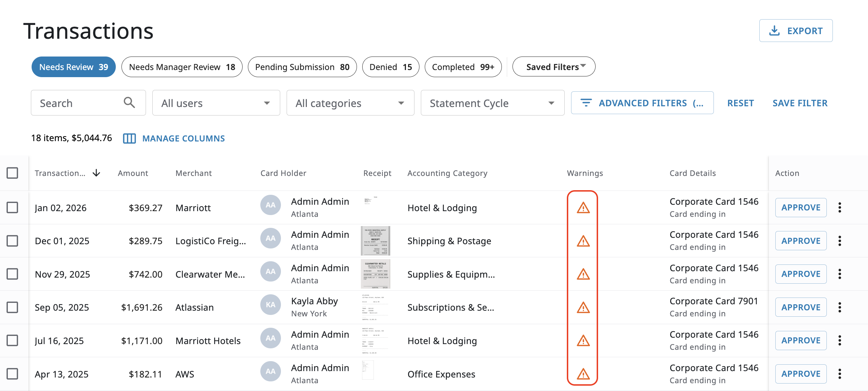Image resolution: width=868 pixels, height=391 pixels.
Task: Expand the All categories dropdown
Action: click(x=350, y=103)
